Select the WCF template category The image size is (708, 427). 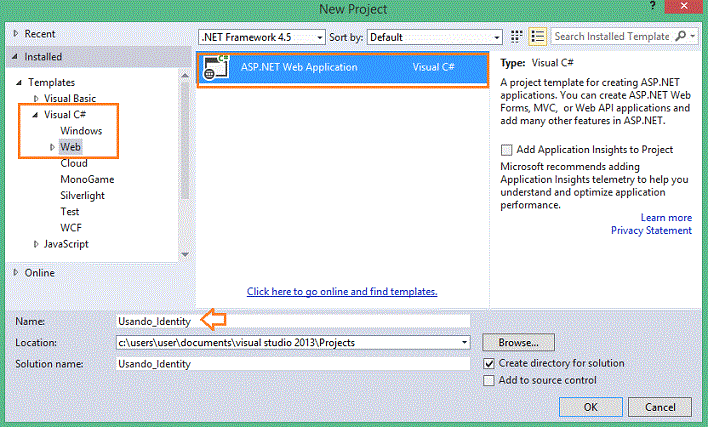click(71, 228)
